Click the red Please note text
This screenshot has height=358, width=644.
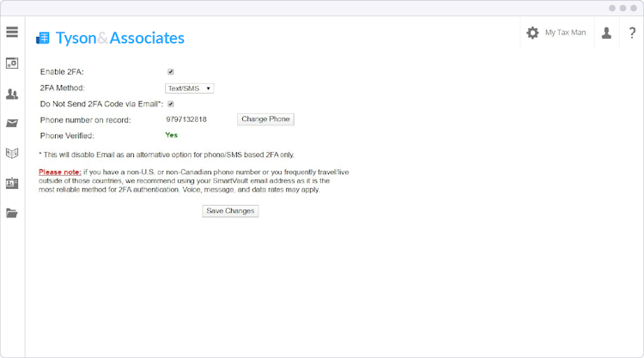(60, 172)
